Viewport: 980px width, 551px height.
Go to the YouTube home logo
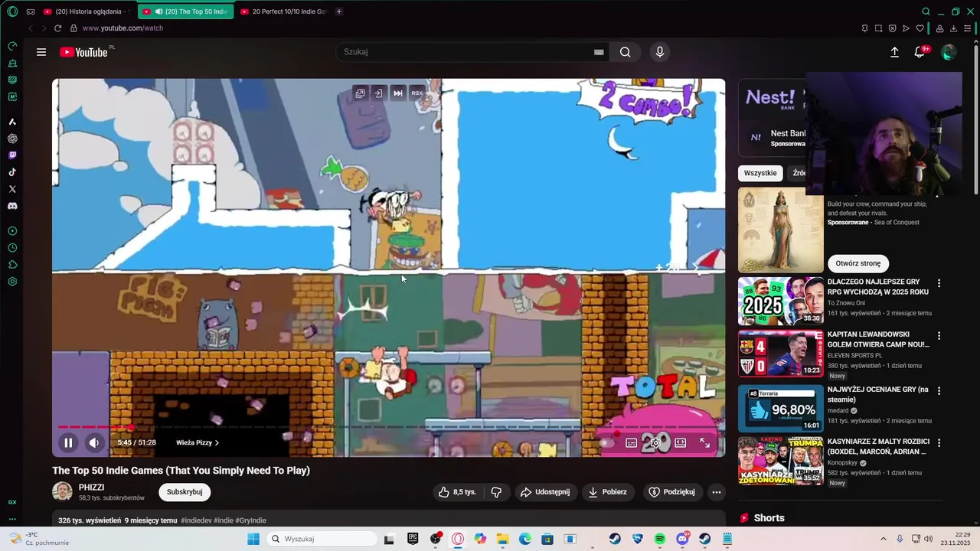coord(83,52)
